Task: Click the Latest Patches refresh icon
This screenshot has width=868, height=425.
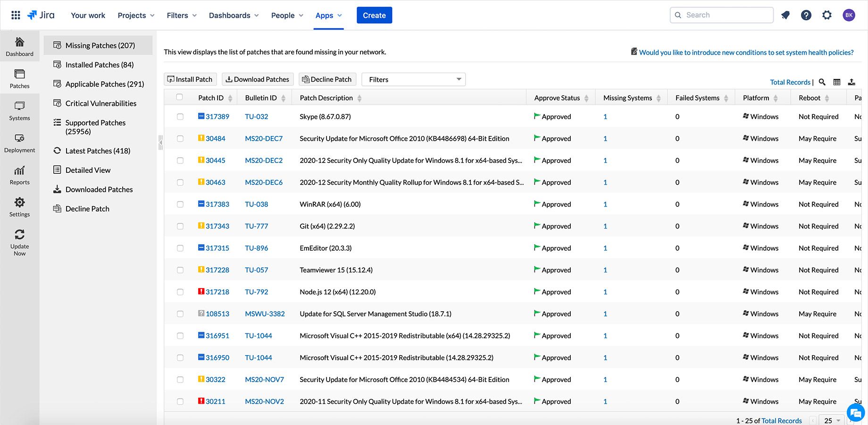Action: (x=57, y=150)
